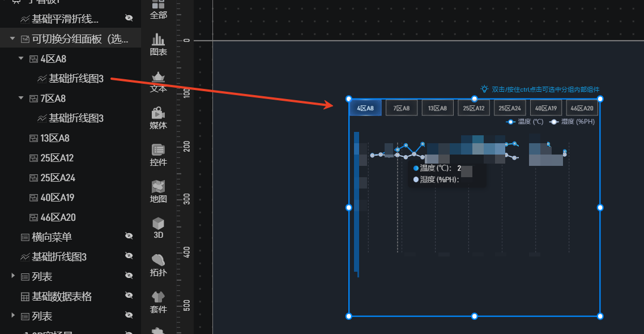Image resolution: width=644 pixels, height=334 pixels.
Task: Expand the first 列表 layer group
Action: (12, 276)
